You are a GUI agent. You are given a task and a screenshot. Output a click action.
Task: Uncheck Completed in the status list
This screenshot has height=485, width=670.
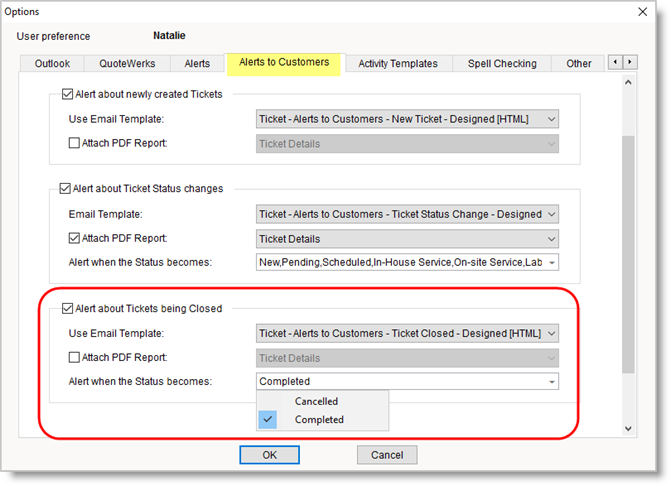click(316, 420)
